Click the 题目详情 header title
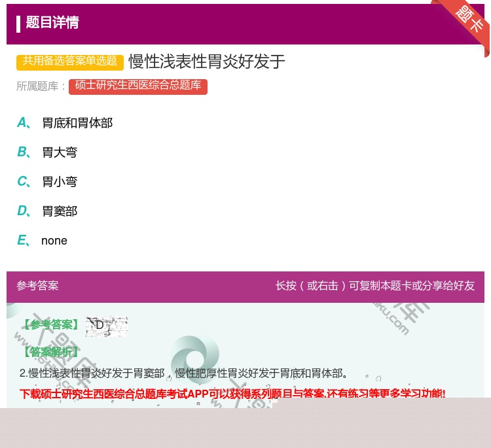Image resolution: width=491 pixels, height=448 pixels. [52, 22]
